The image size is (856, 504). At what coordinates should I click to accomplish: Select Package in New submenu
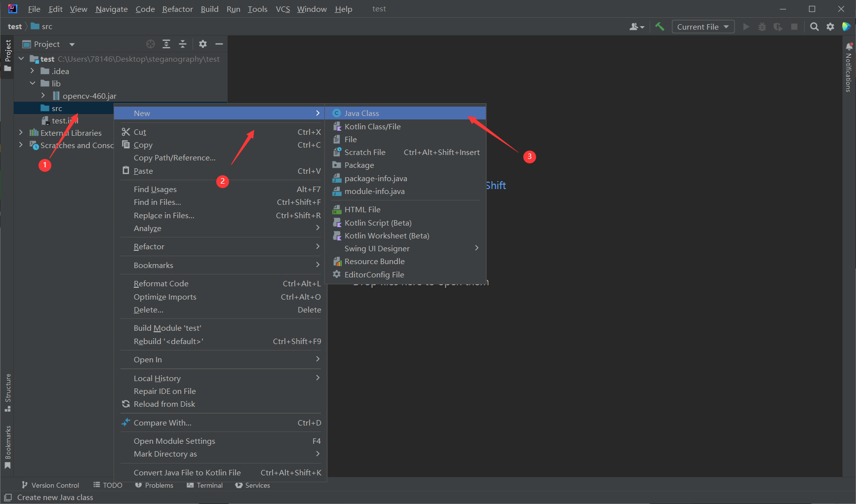pyautogui.click(x=405, y=165)
